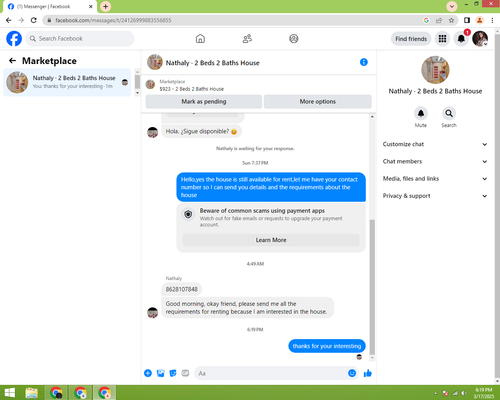Click the volume icon in system tray

464,393
